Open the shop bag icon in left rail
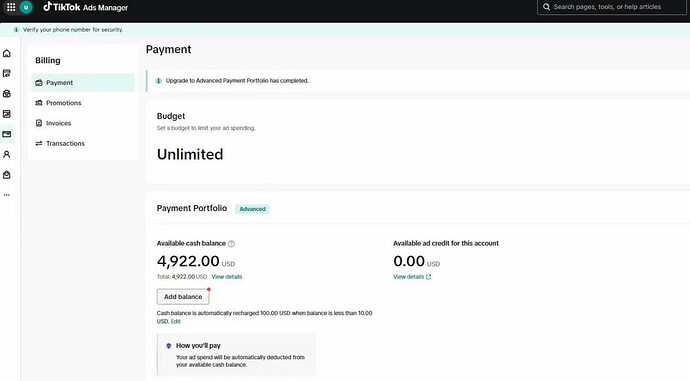Screen dimensions: 690x381 pos(7,175)
